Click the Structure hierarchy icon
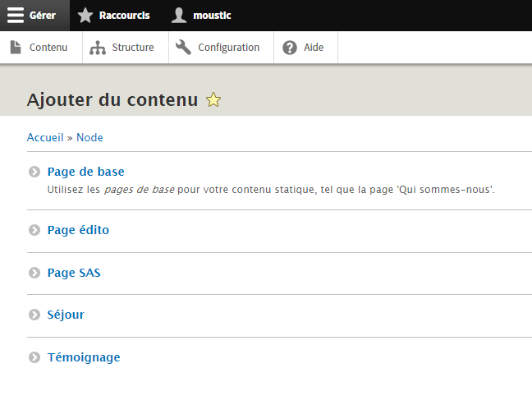This screenshot has height=405, width=532. coord(98,48)
